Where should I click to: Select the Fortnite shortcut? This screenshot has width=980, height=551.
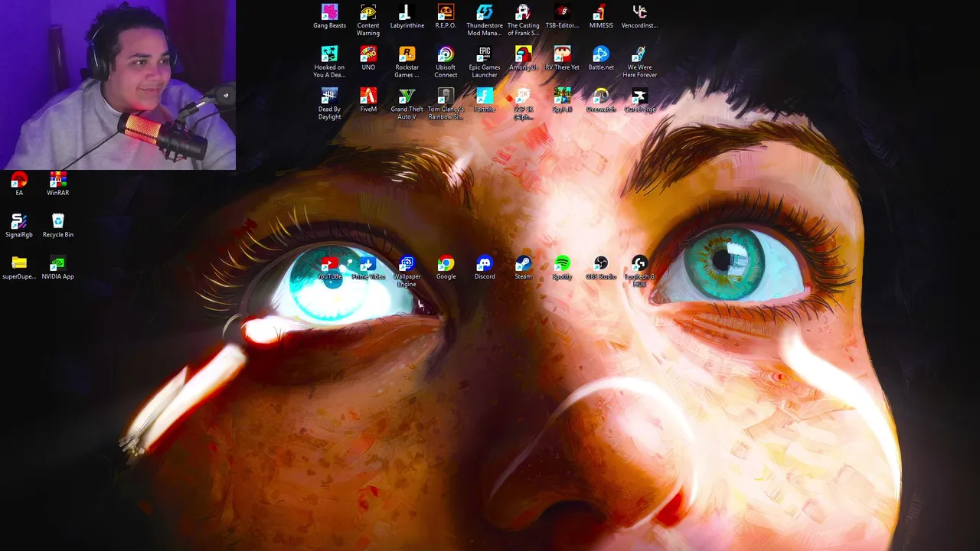[x=485, y=100]
